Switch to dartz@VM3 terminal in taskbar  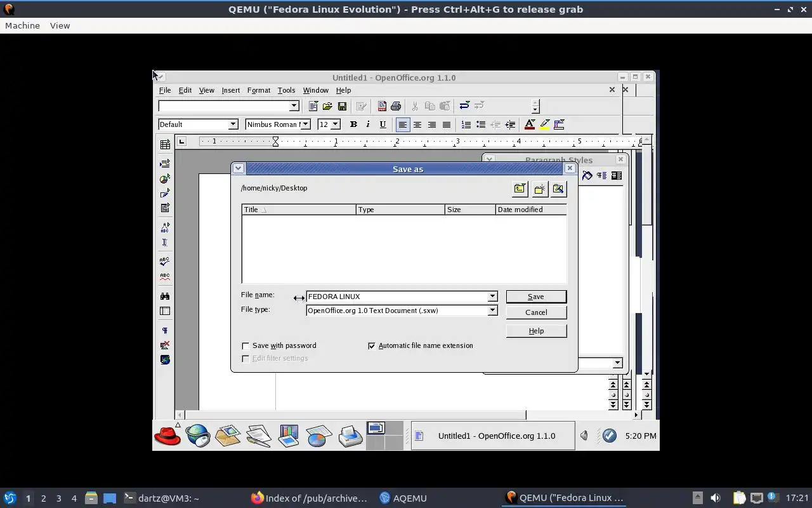coord(161,498)
